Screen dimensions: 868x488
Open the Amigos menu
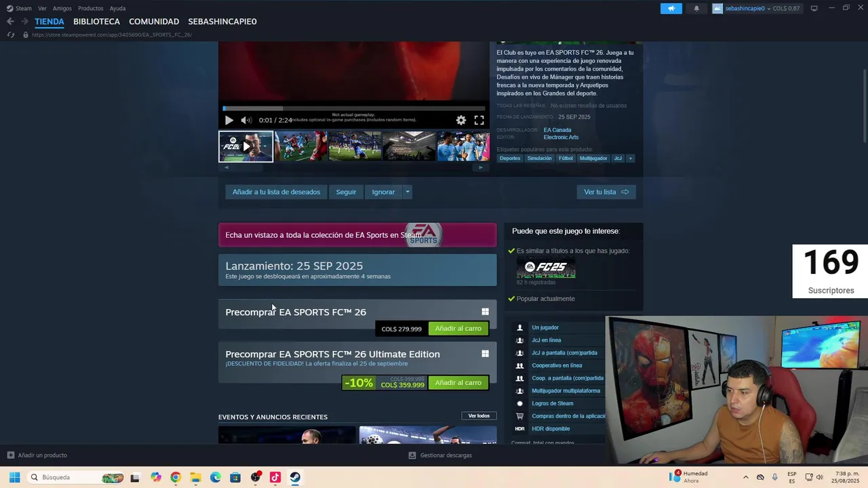62,8
